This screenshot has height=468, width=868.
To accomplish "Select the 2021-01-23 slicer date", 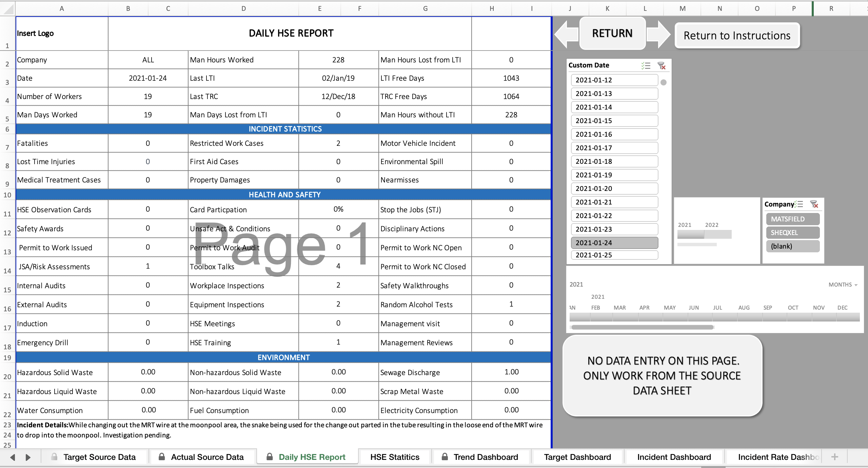I will (x=614, y=229).
